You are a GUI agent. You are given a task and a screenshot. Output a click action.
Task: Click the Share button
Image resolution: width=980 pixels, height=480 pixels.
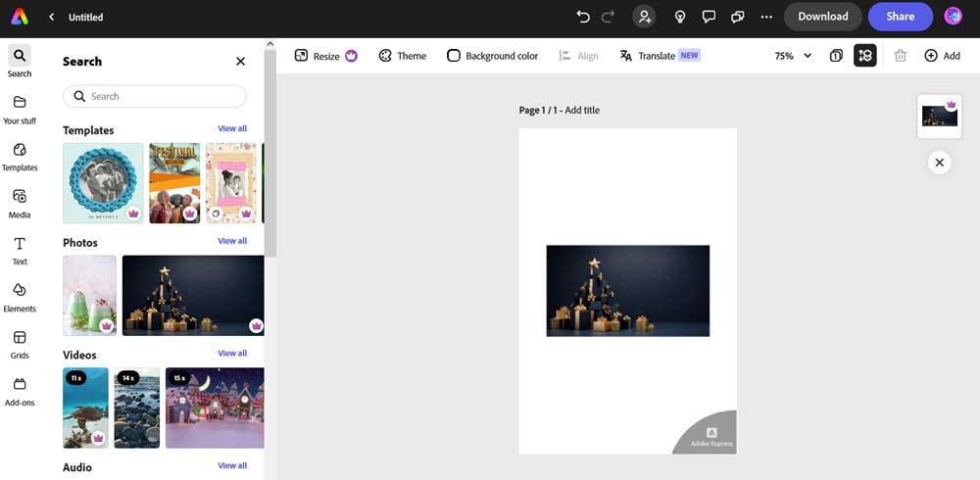click(900, 17)
